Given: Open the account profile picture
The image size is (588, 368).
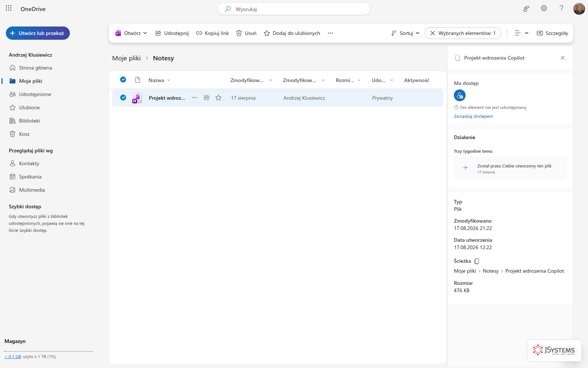Looking at the screenshot, I should (x=579, y=9).
